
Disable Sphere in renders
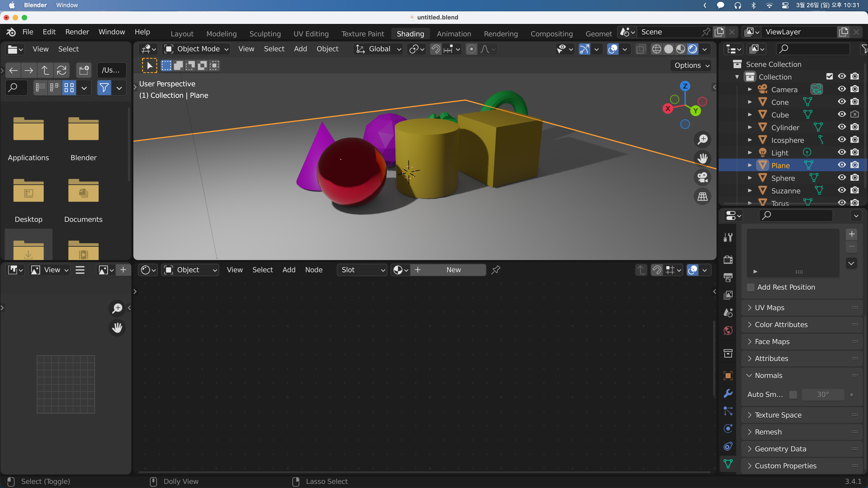(x=854, y=178)
